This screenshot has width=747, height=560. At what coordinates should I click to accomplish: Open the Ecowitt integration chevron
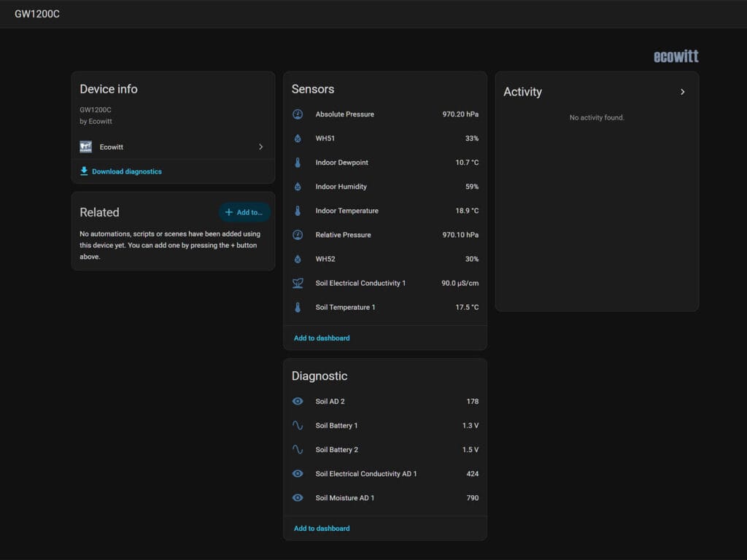click(260, 147)
